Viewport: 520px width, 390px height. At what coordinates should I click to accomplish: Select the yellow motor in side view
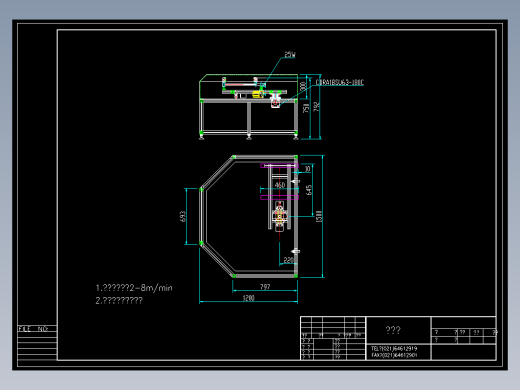click(x=258, y=94)
